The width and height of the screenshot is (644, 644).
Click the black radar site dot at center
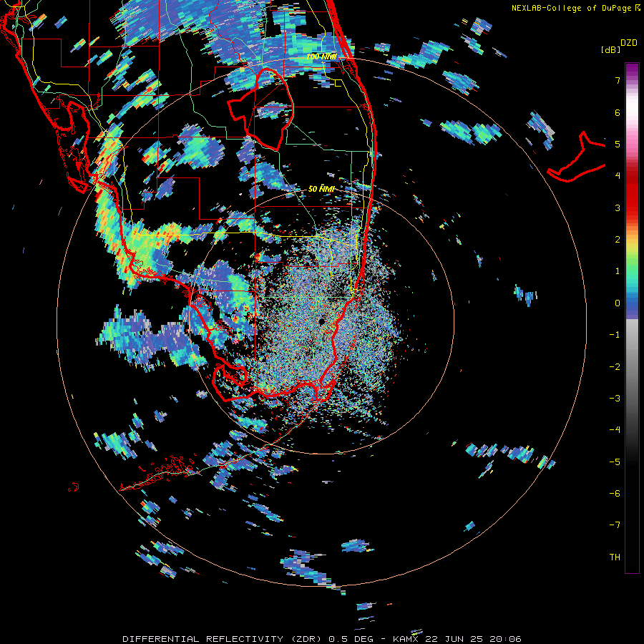tap(321, 321)
